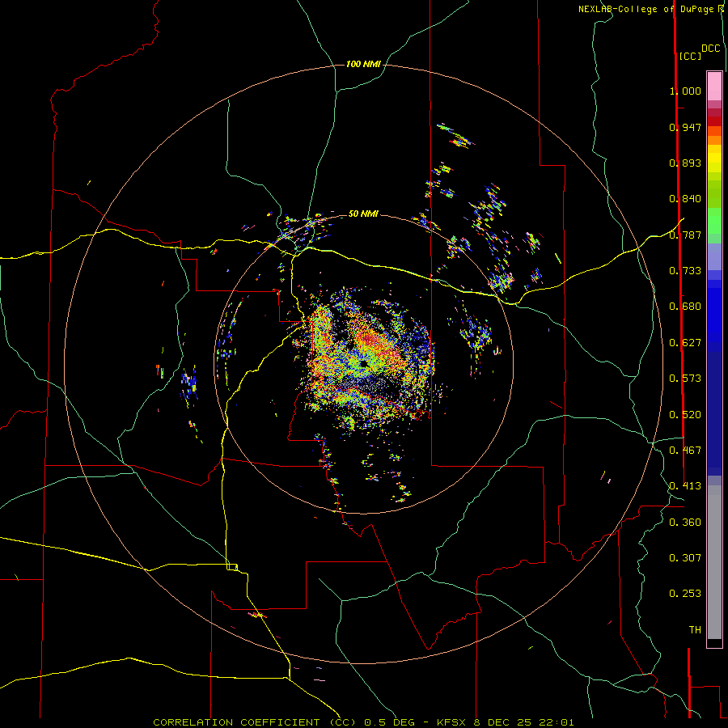The height and width of the screenshot is (728, 728).
Task: Click the 50 NMI range ring label
Action: point(363,214)
